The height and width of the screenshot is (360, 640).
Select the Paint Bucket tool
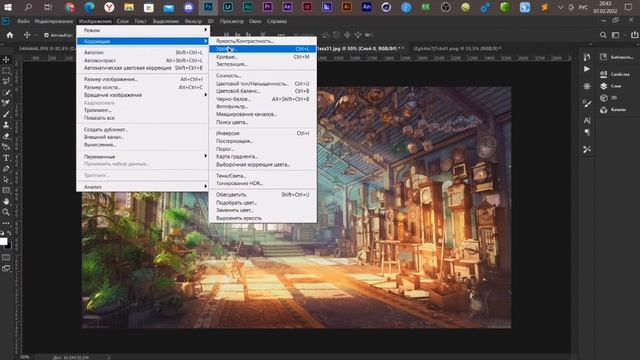[x=6, y=147]
